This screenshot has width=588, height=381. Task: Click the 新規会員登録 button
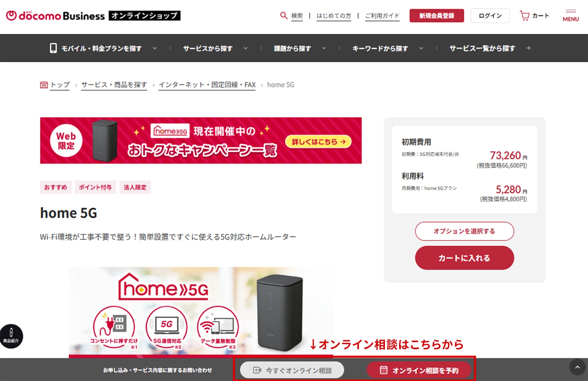pos(436,16)
